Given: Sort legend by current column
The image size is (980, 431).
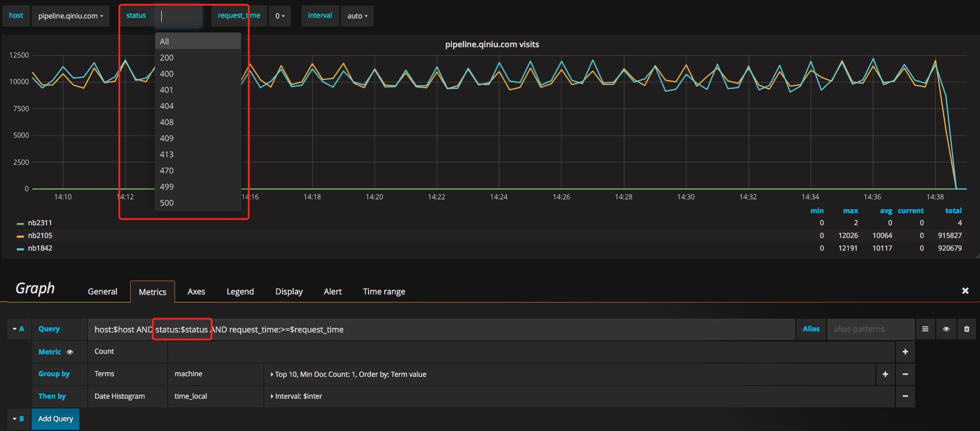Looking at the screenshot, I should [x=911, y=211].
